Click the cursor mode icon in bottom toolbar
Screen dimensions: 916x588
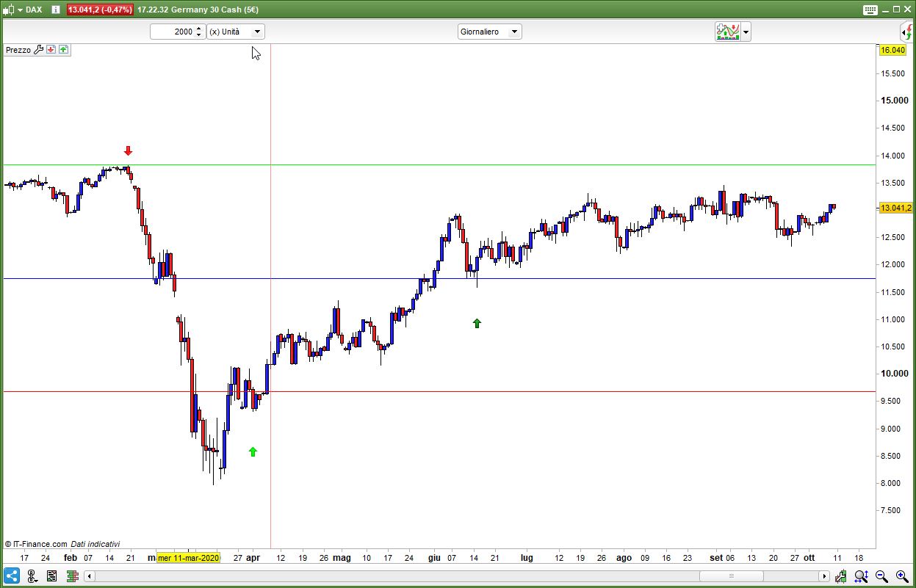32,576
